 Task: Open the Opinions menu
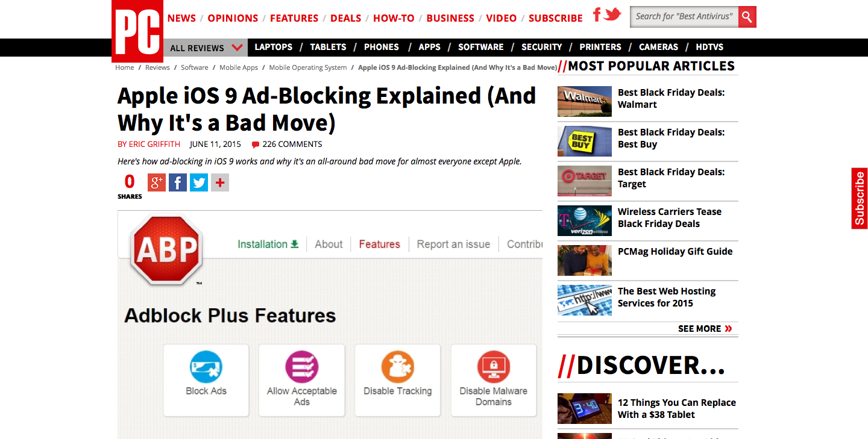pyautogui.click(x=233, y=18)
